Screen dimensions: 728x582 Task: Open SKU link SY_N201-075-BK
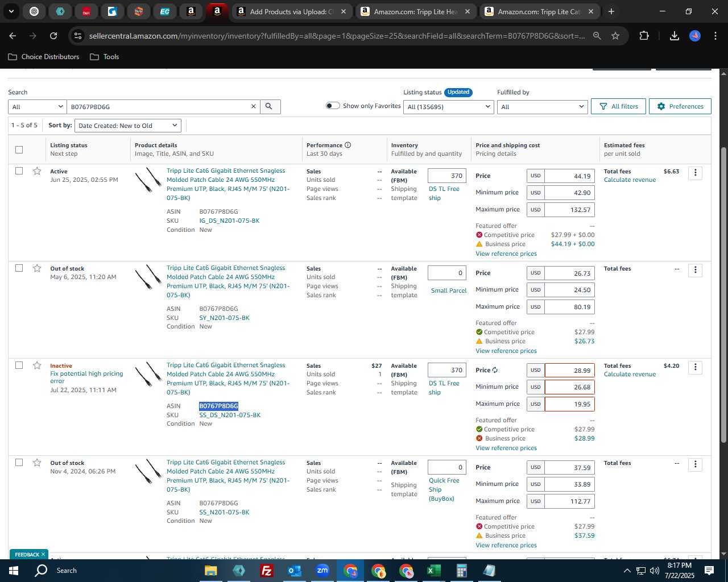coord(224,318)
